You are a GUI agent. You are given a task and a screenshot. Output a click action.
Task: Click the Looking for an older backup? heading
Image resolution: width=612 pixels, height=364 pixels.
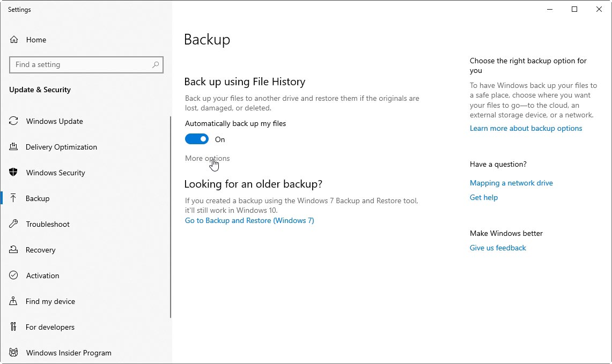point(253,184)
